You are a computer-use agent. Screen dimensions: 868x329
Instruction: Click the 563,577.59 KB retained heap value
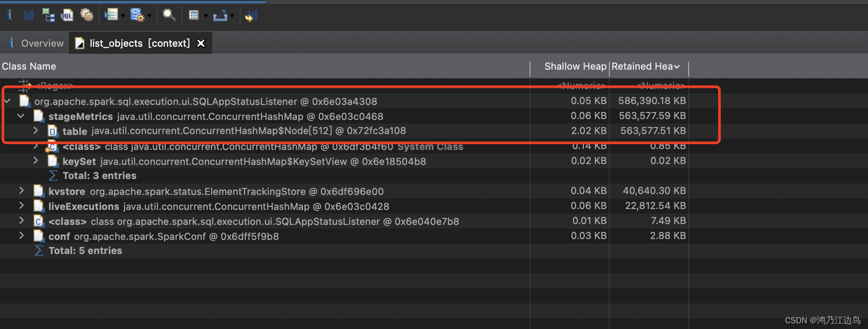(x=653, y=116)
